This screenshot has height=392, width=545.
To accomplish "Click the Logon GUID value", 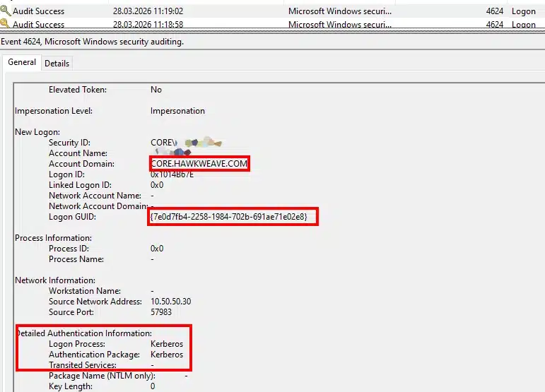I will pos(229,217).
